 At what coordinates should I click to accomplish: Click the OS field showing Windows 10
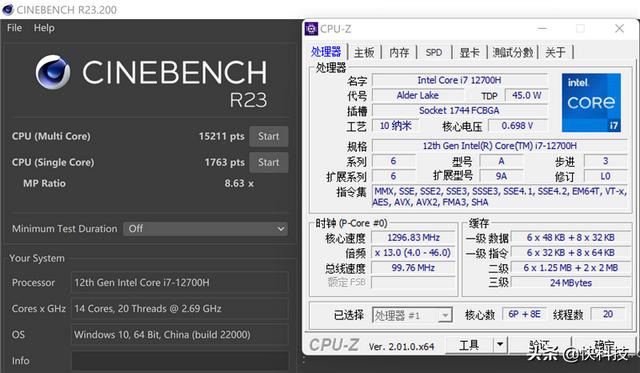(180, 335)
